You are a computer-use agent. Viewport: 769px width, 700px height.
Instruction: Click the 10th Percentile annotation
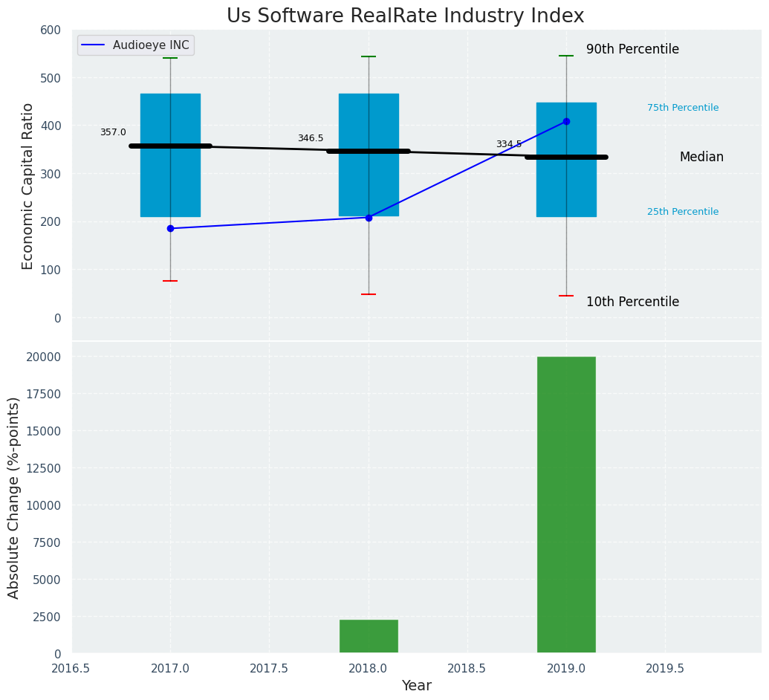coord(632,302)
